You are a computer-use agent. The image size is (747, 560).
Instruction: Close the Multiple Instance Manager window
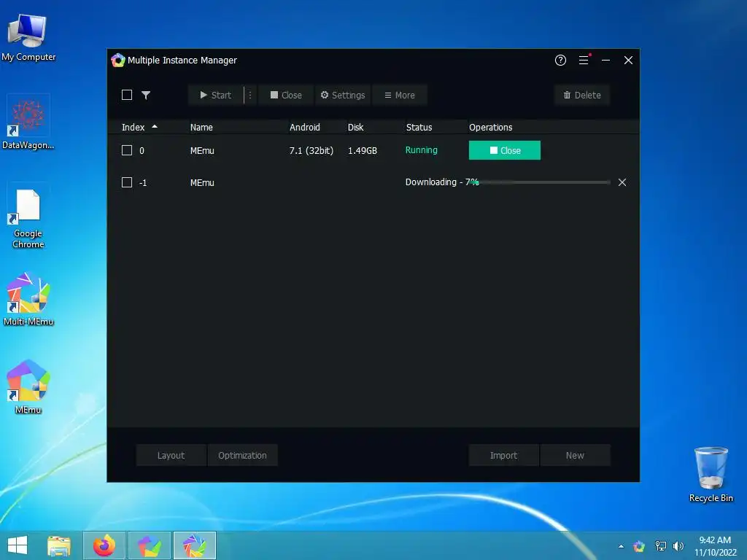(x=628, y=60)
